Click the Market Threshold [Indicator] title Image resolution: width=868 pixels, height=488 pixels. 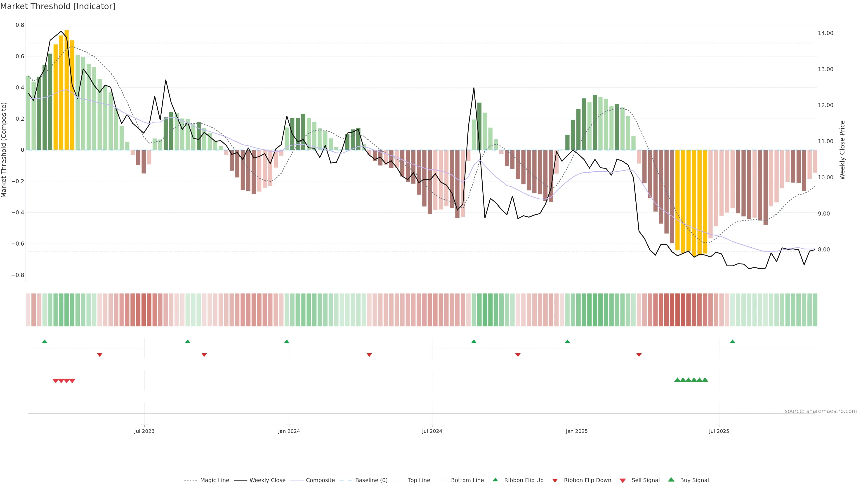58,6
